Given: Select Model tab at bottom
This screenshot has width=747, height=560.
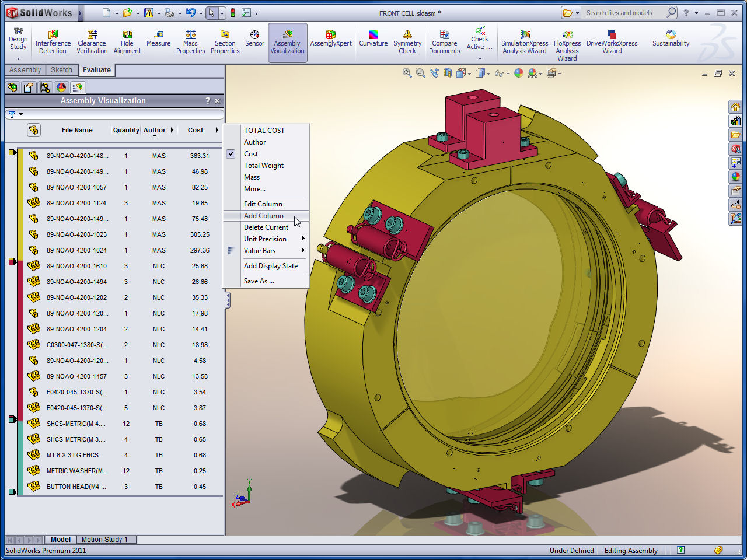Looking at the screenshot, I should click(60, 540).
